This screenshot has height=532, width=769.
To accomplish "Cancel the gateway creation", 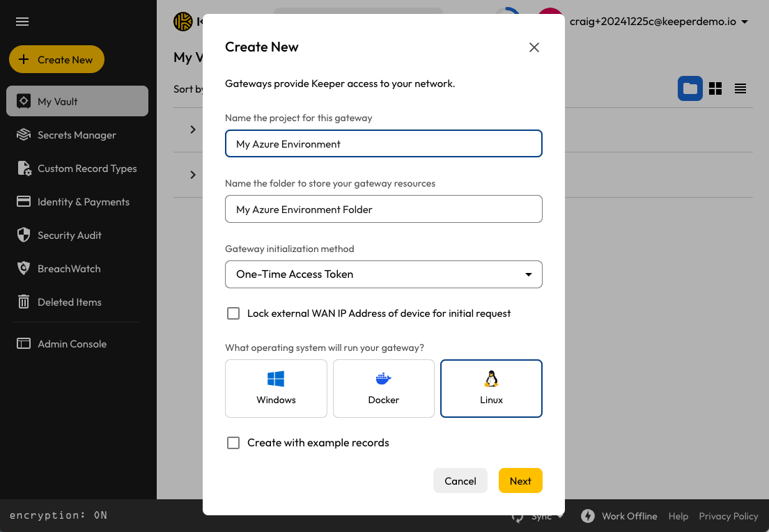I will [x=460, y=481].
